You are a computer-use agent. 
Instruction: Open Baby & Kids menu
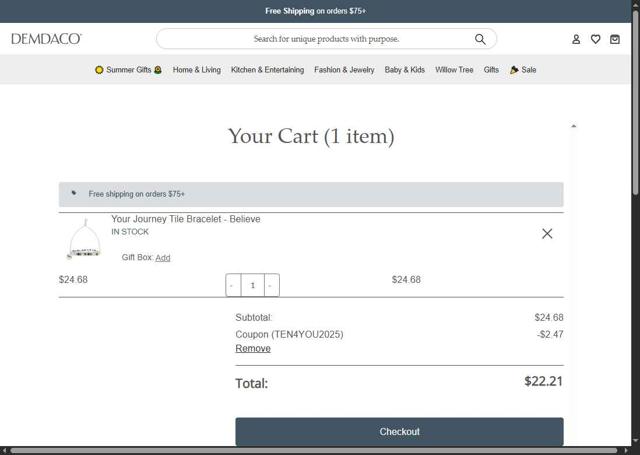tap(404, 70)
